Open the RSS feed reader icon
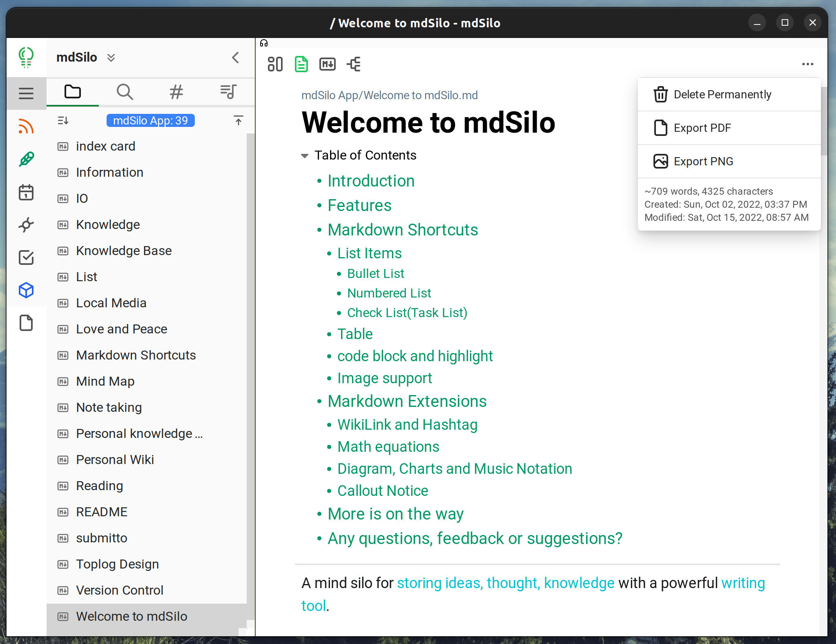The width and height of the screenshot is (836, 644). pyautogui.click(x=26, y=127)
